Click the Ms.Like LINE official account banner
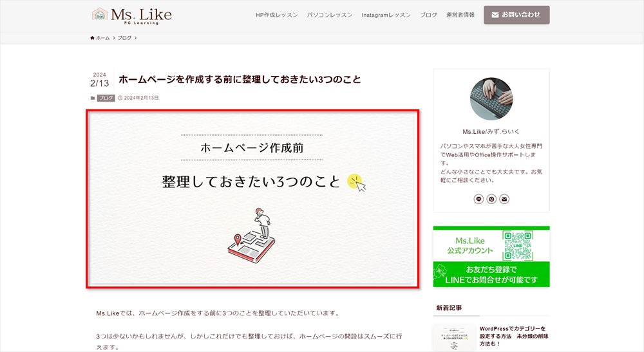The width and height of the screenshot is (644, 352). tap(491, 256)
